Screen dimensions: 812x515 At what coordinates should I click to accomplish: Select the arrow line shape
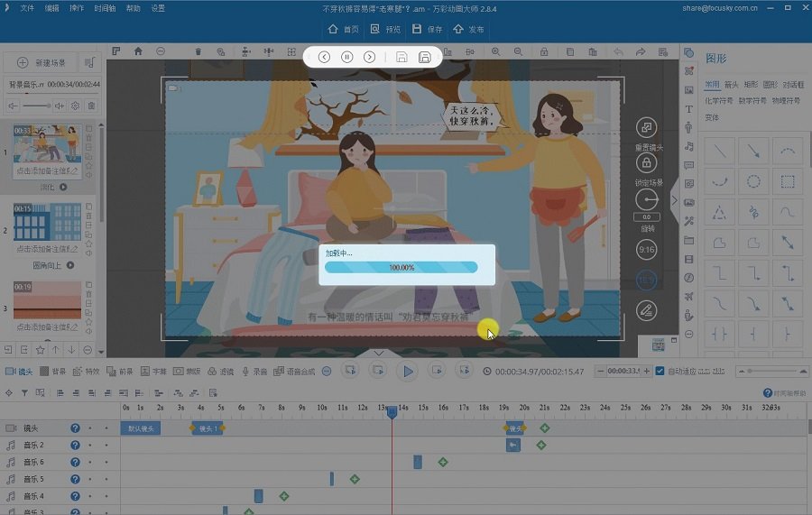[753, 151]
